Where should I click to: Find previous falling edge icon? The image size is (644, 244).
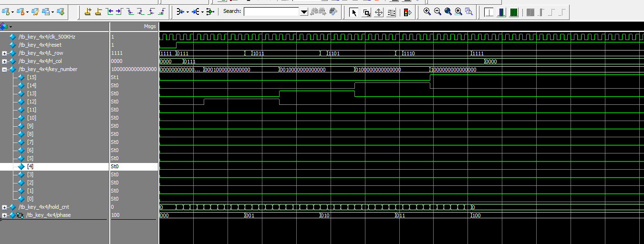(130, 12)
